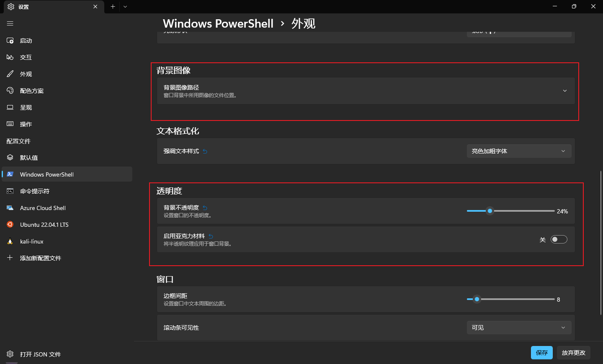
Task: Open the 配色方案 color schemes page
Action: [x=32, y=91]
